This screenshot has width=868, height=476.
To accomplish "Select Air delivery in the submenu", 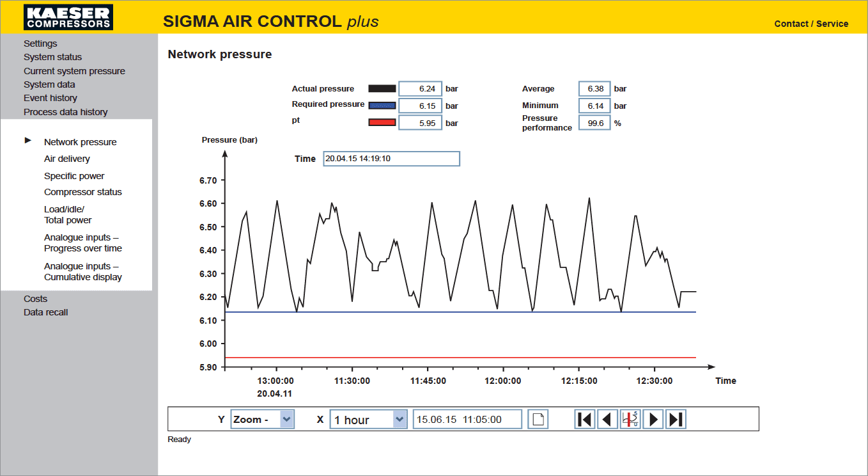I will [66, 159].
